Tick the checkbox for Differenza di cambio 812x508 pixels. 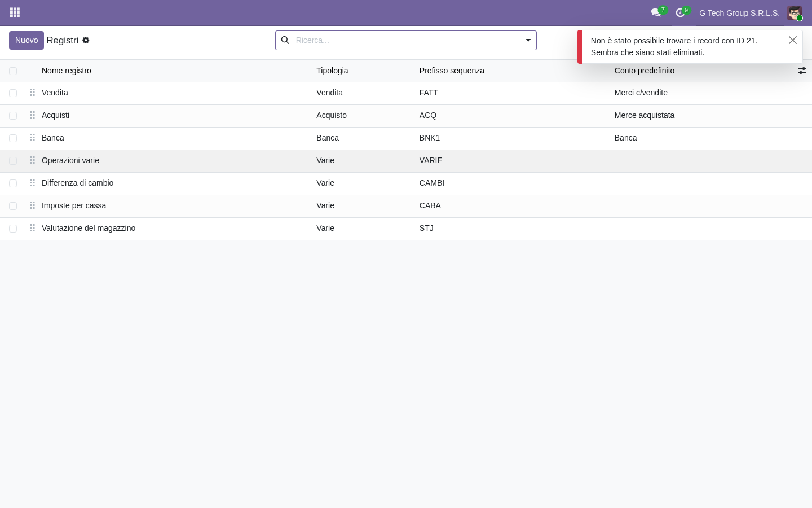[13, 183]
